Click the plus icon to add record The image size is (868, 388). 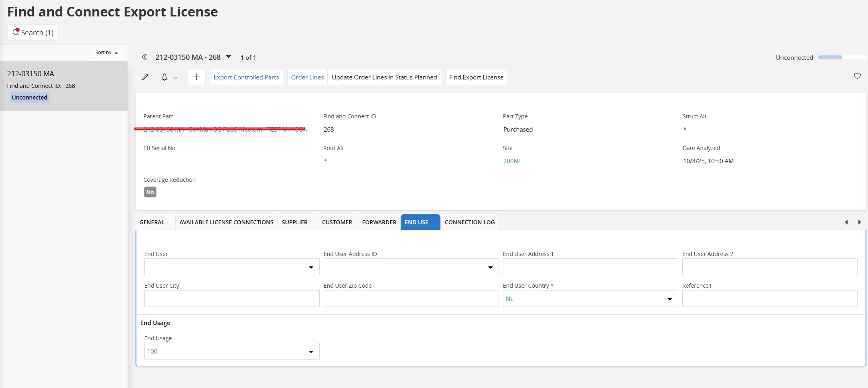click(196, 77)
